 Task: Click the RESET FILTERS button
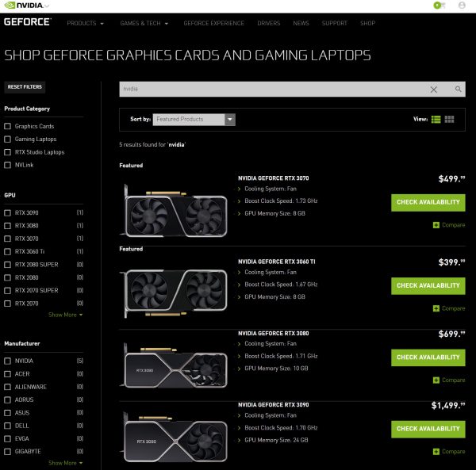(x=25, y=87)
